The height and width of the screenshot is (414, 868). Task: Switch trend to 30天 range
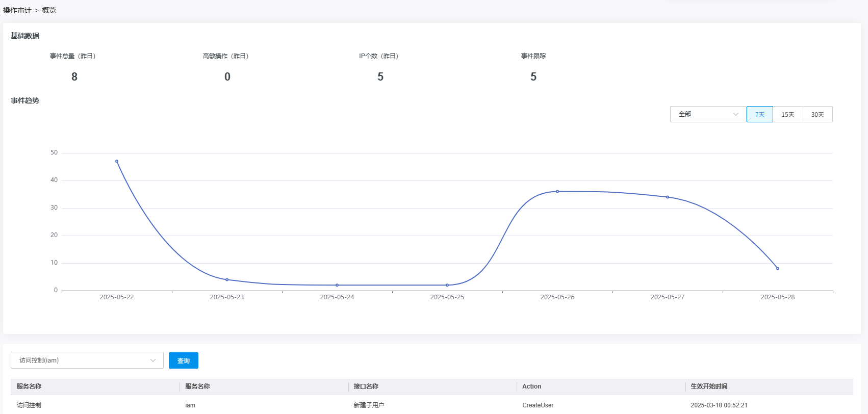pyautogui.click(x=818, y=114)
